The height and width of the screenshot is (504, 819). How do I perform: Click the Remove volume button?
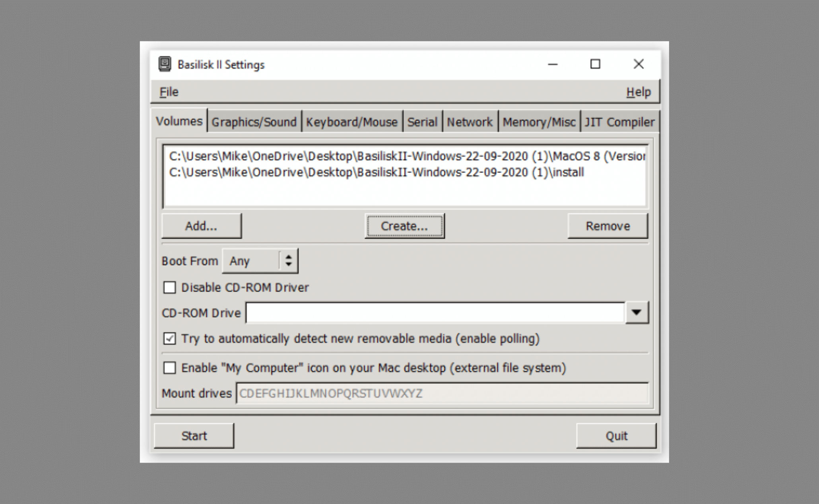[x=608, y=226]
